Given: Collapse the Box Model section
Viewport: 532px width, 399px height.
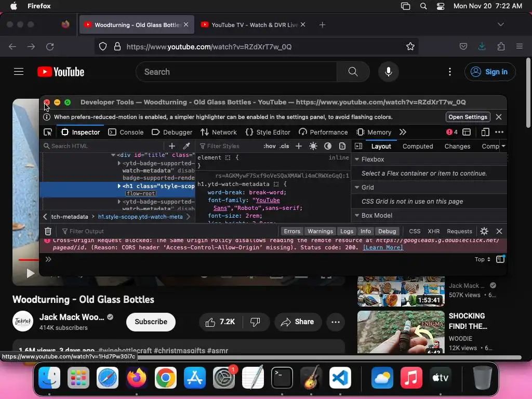Looking at the screenshot, I should [x=357, y=216].
